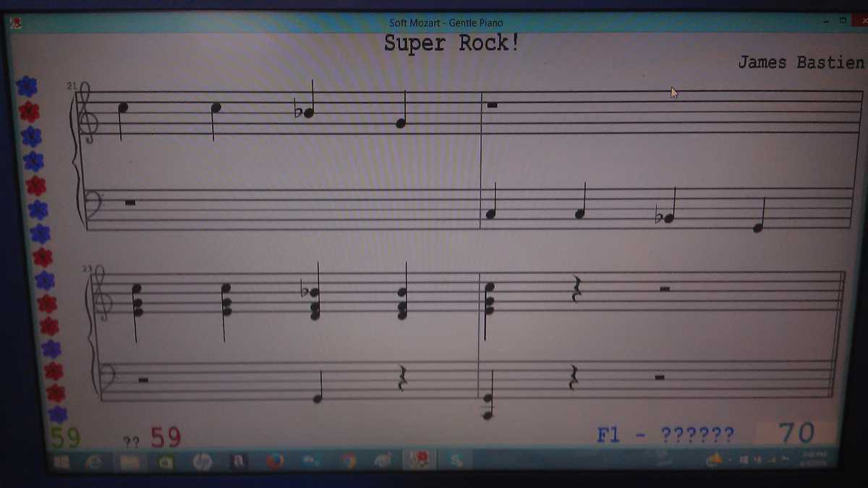This screenshot has width=868, height=488.
Task: Click the quarter rest in treble measure 24
Action: [576, 288]
